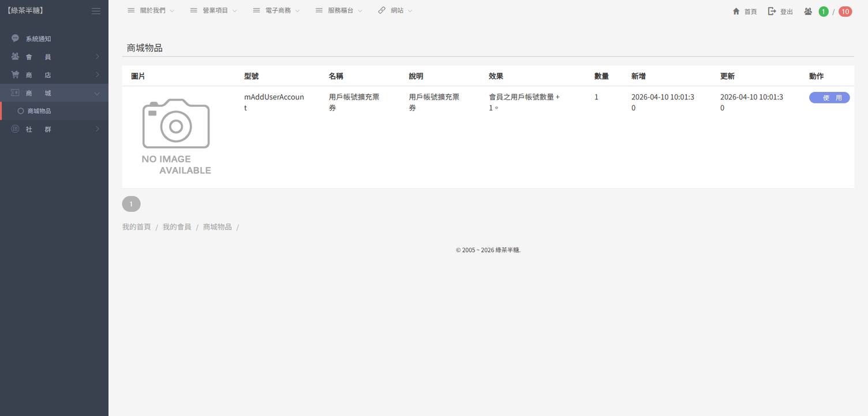Open the 電子商務 top menu
This screenshot has width=868, height=416.
(276, 11)
